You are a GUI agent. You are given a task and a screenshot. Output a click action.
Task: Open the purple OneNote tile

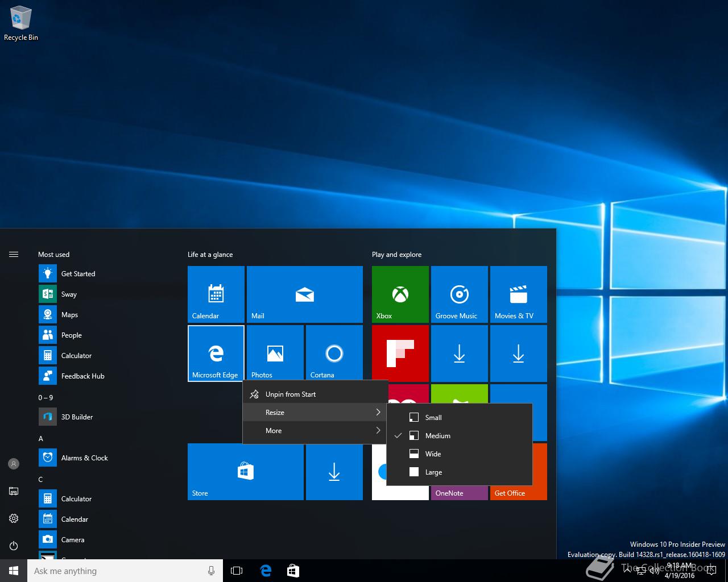tap(460, 493)
